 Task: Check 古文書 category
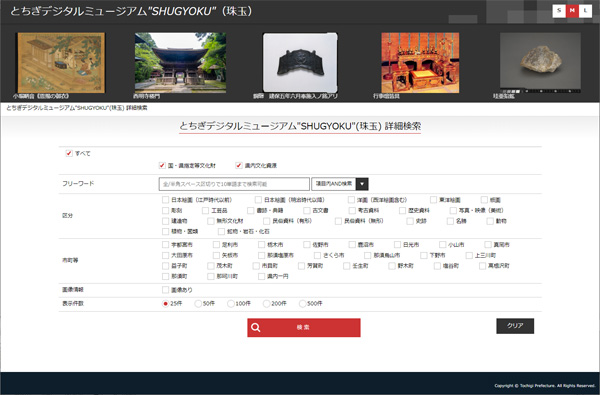307,211
